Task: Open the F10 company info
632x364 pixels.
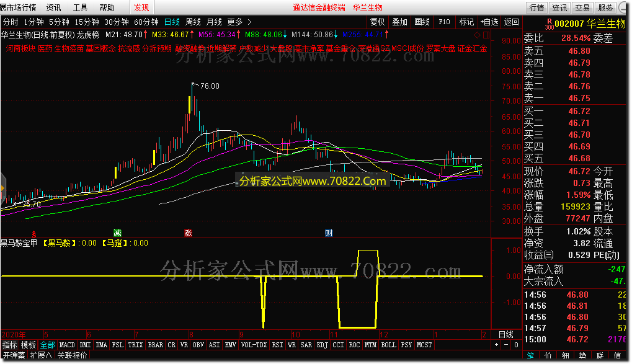Action: tap(444, 22)
